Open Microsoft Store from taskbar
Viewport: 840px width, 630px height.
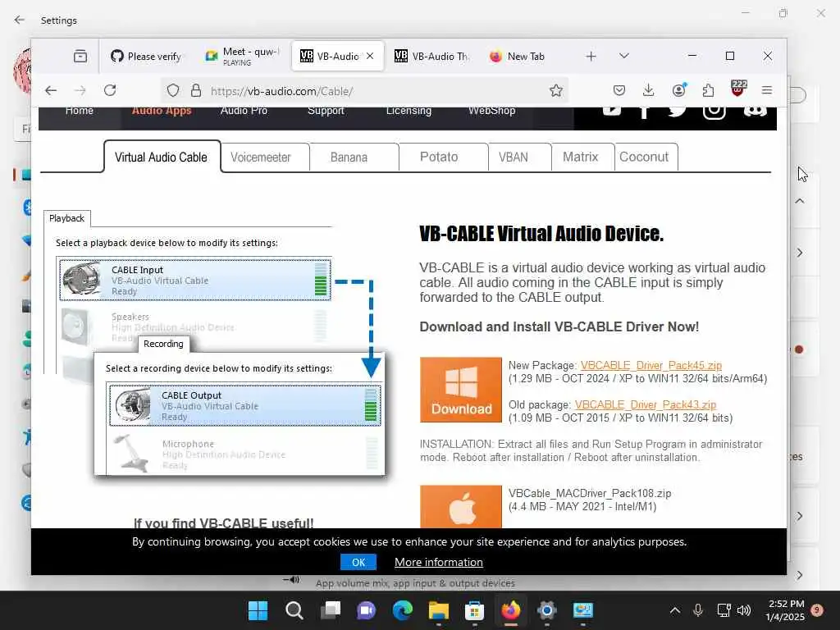pos(475,610)
